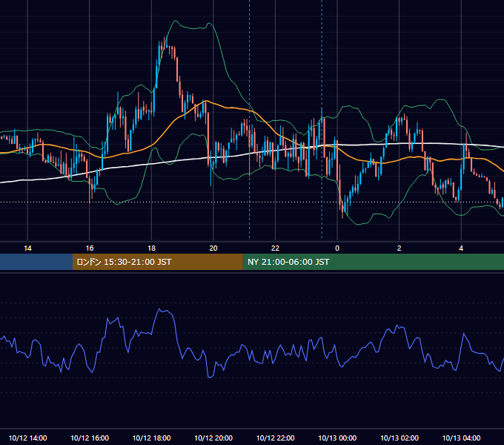Select the 22 hour axis label
The width and height of the screenshot is (504, 445).
275,248
